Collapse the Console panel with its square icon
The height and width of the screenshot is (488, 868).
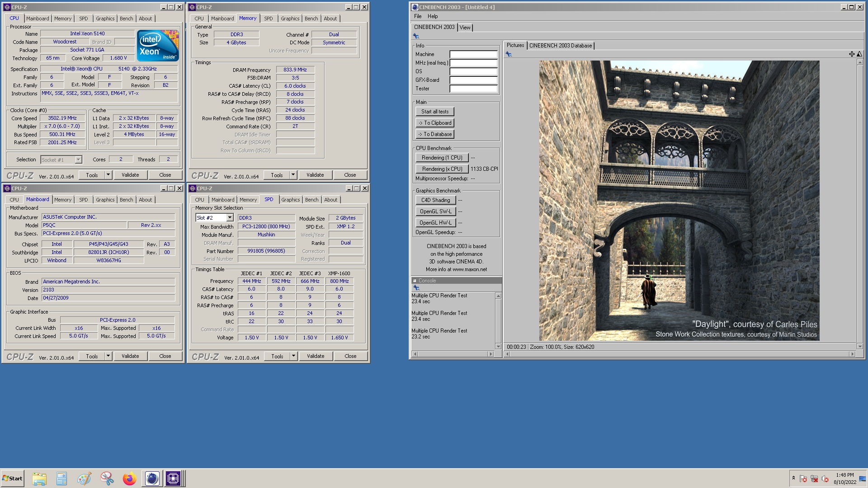tap(415, 281)
